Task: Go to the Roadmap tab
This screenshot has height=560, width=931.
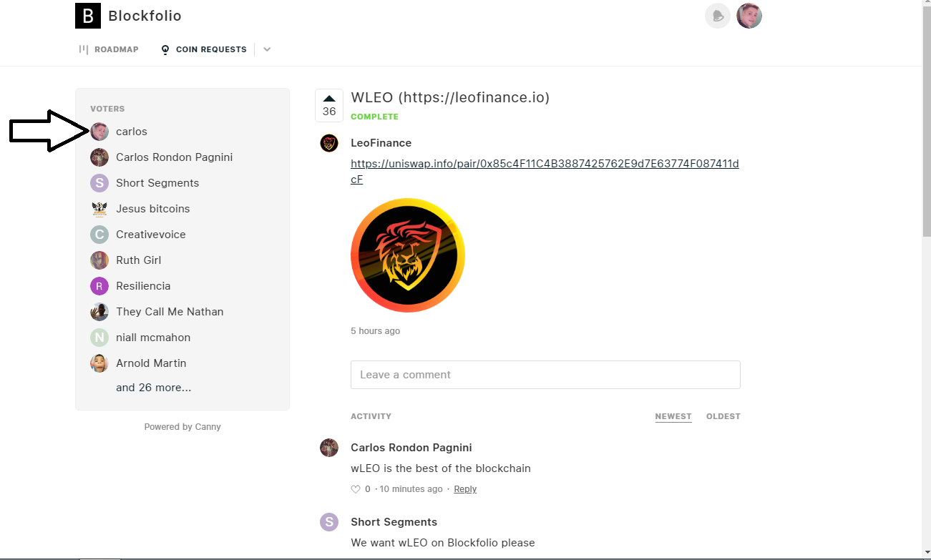Action: coord(109,49)
